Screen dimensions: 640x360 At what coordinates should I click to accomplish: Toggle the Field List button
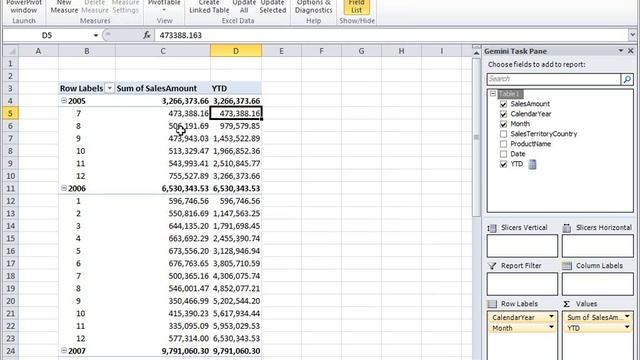tap(356, 7)
